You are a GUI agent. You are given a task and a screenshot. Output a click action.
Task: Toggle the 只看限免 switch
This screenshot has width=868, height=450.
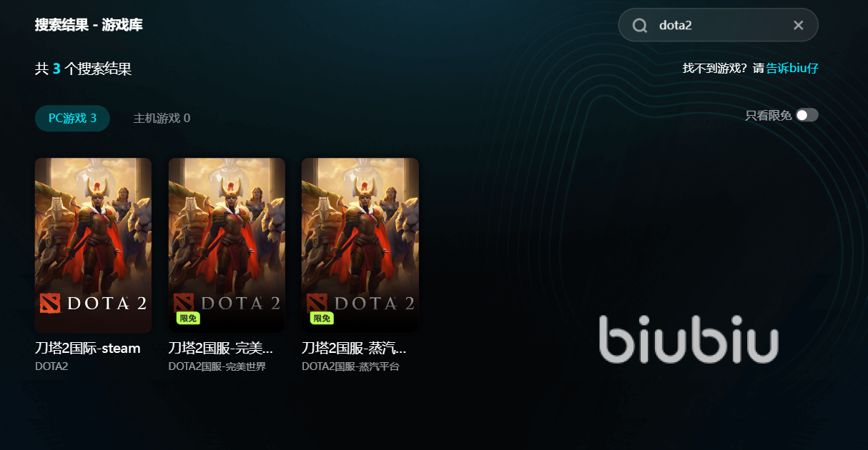click(x=807, y=115)
